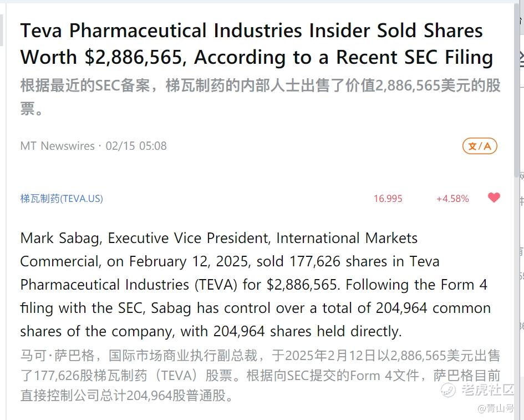Click the +4.58% price change figure

452,199
